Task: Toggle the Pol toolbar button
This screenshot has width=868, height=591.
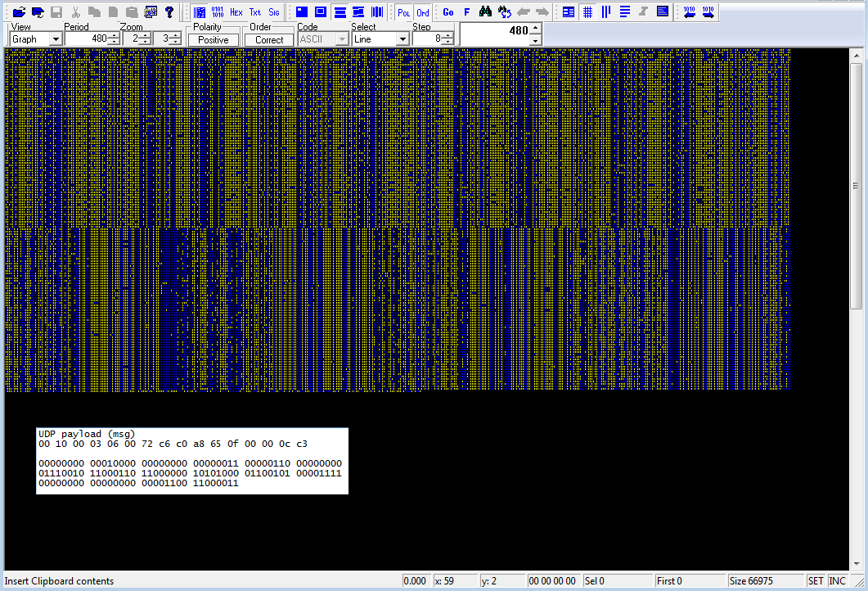Action: 404,12
